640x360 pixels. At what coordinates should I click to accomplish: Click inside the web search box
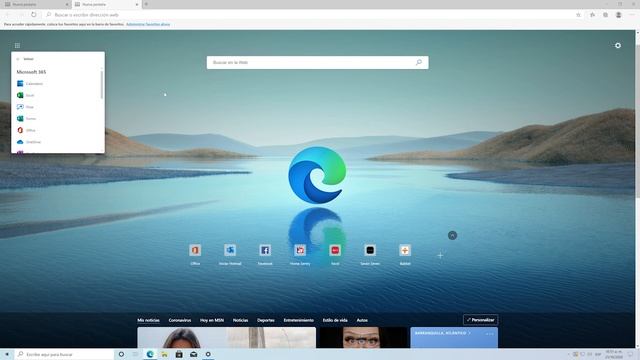click(318, 62)
